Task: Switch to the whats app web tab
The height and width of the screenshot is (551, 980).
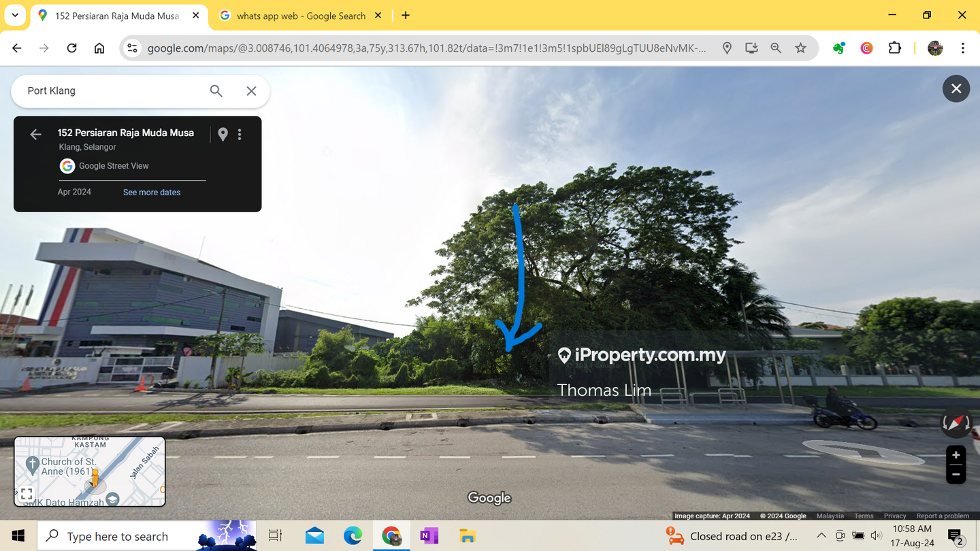Action: point(300,16)
